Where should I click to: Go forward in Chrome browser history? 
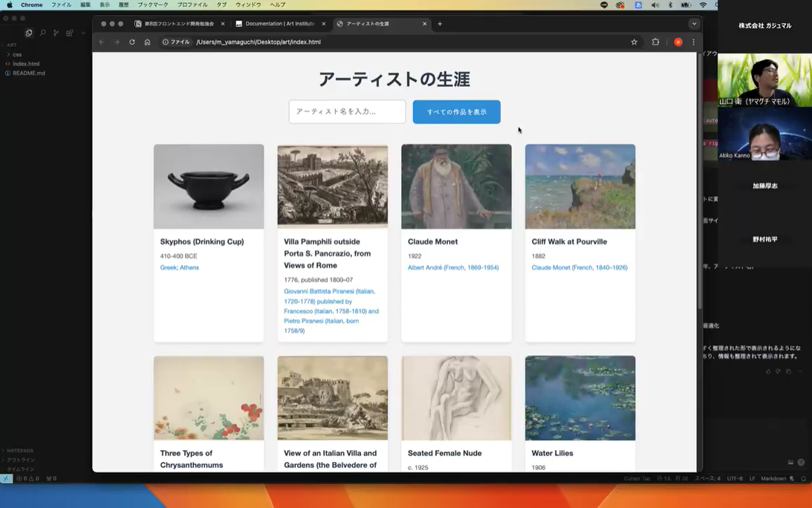pyautogui.click(x=117, y=42)
